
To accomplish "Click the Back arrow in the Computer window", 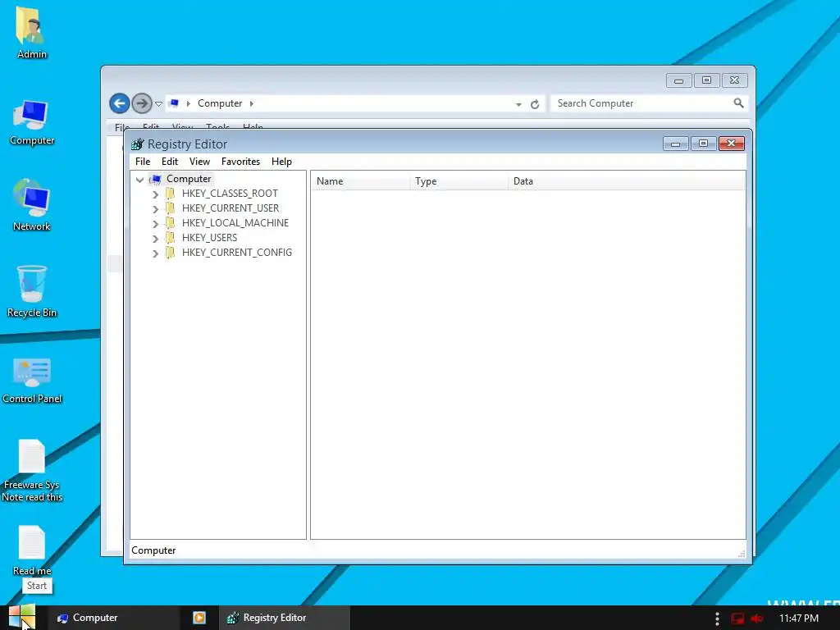I will tap(120, 103).
